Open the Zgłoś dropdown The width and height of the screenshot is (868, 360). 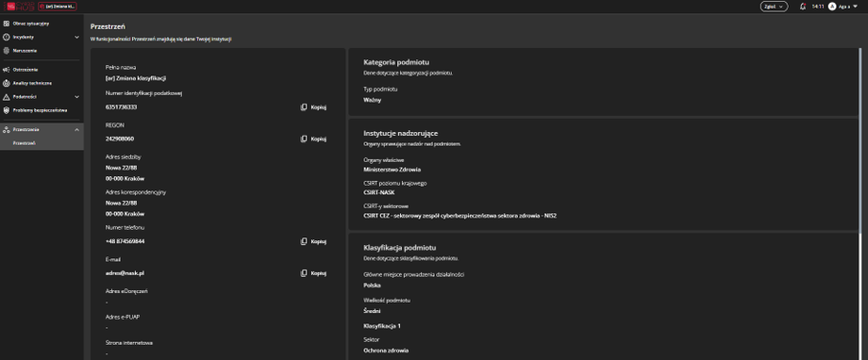pos(774,7)
